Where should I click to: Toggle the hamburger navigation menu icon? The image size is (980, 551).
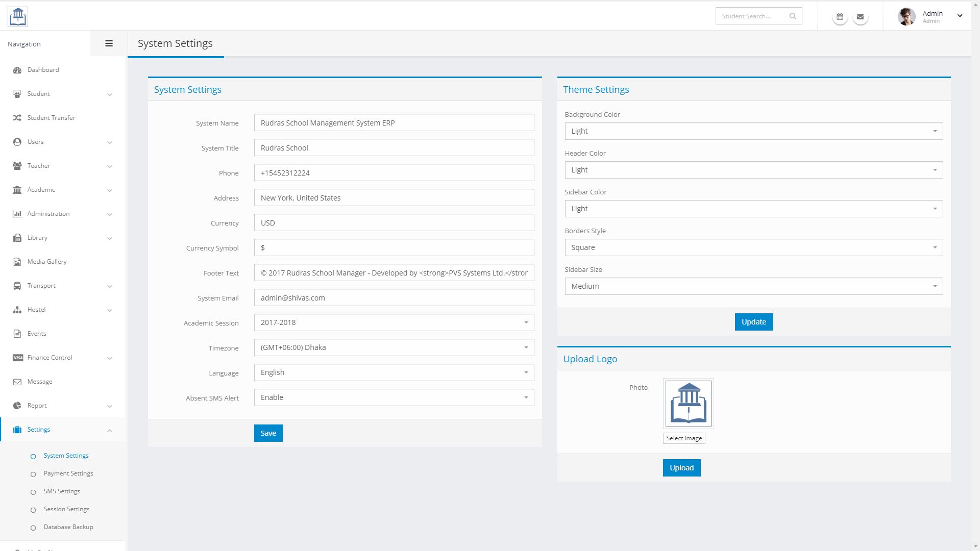(109, 44)
